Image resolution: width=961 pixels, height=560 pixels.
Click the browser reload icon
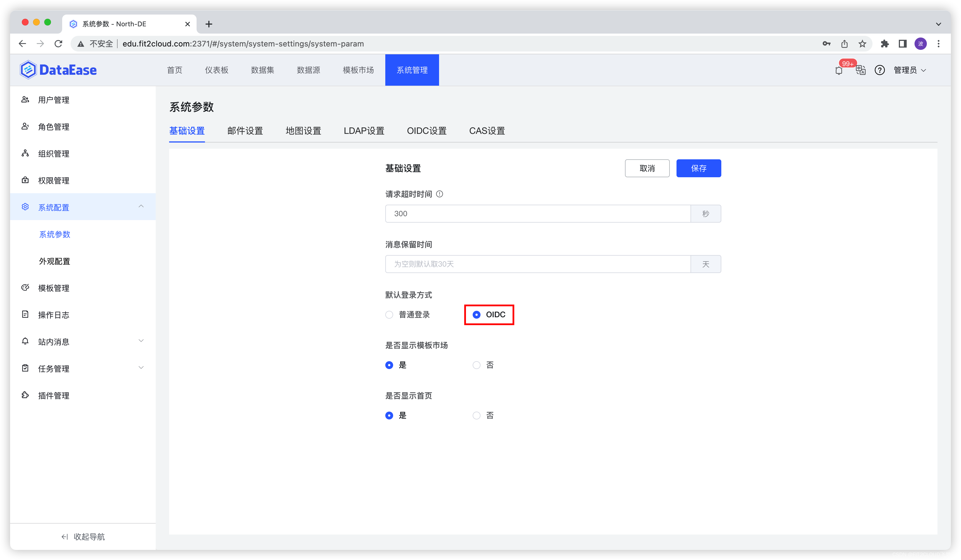[58, 44]
